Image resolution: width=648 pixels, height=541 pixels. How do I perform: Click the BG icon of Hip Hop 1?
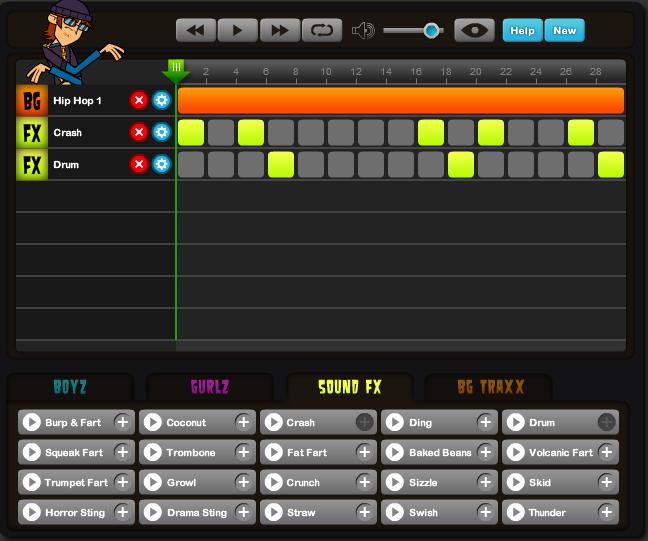(32, 100)
